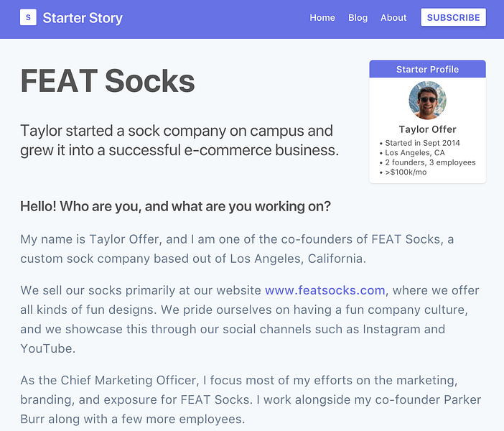Image resolution: width=504 pixels, height=431 pixels.
Task: Visit the www.featsocks.com link
Action: pyautogui.click(x=325, y=290)
